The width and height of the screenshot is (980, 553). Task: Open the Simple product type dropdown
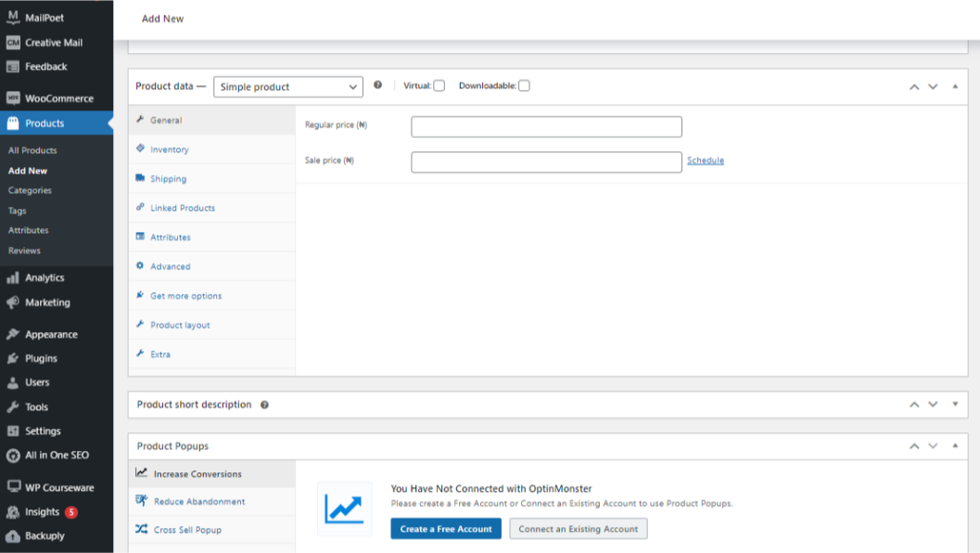coord(288,87)
